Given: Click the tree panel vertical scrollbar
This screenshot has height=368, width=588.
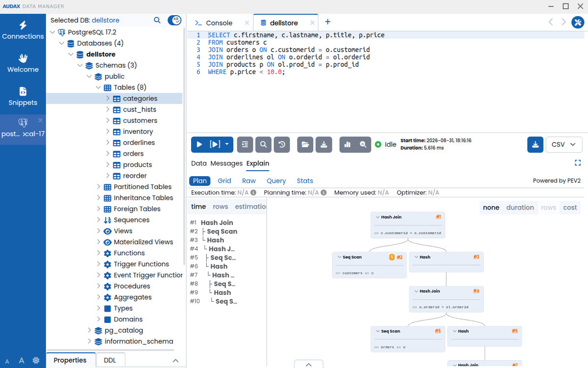Looking at the screenshot, I should click(184, 147).
